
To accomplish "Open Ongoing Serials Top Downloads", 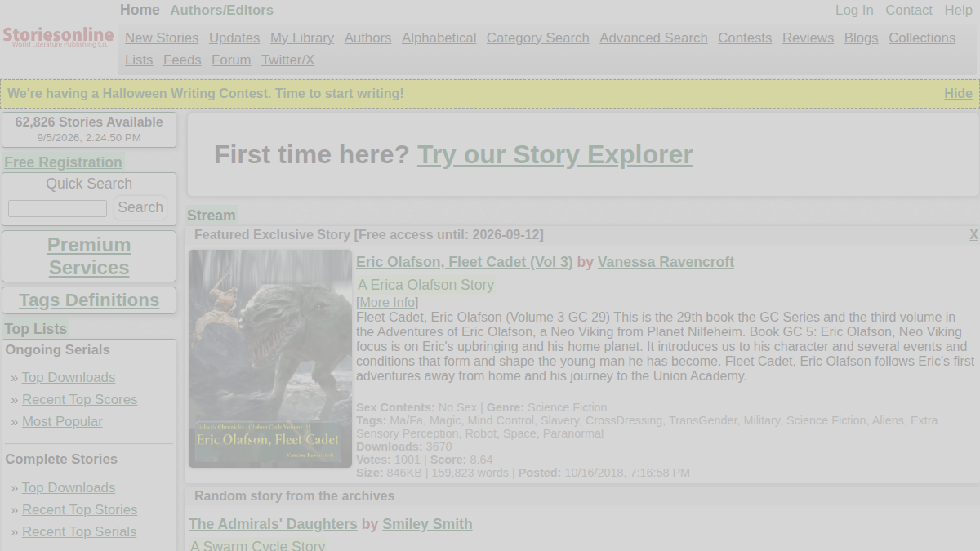I will pyautogui.click(x=69, y=377).
